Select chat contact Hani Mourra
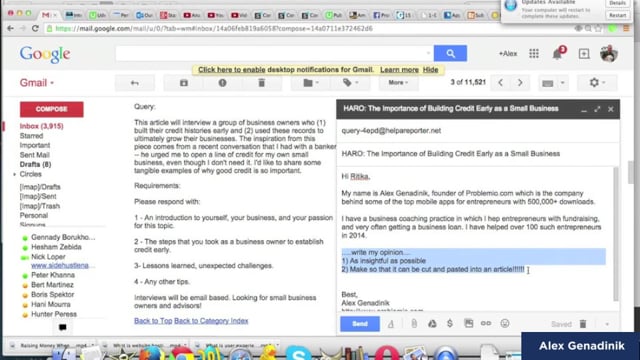This screenshot has width=640, height=360. tap(51, 304)
